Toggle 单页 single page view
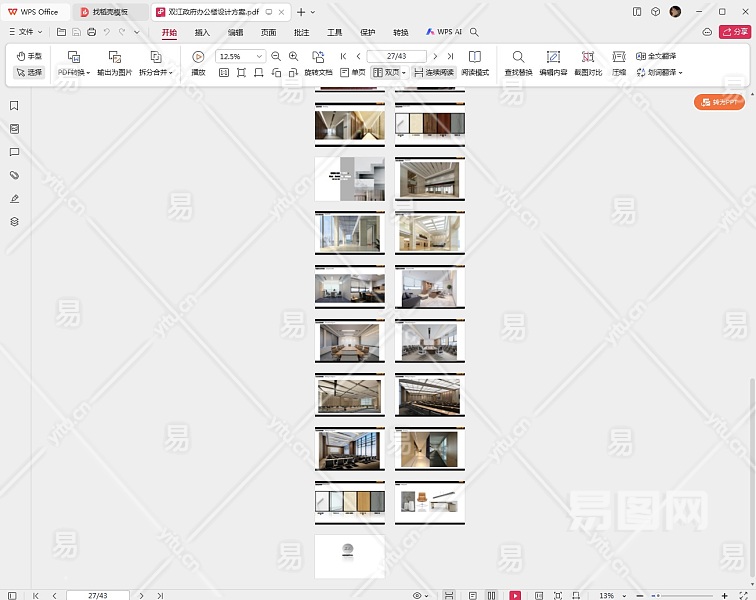The height and width of the screenshot is (600, 756). [353, 73]
